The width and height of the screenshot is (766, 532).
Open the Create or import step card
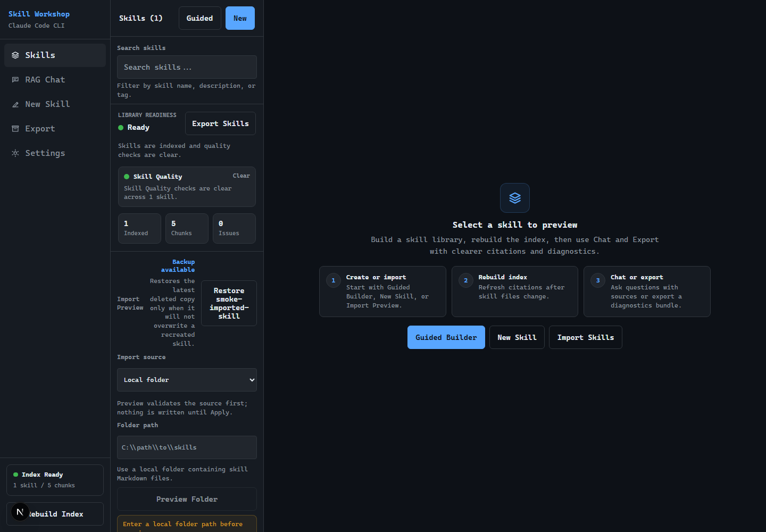[x=382, y=292]
